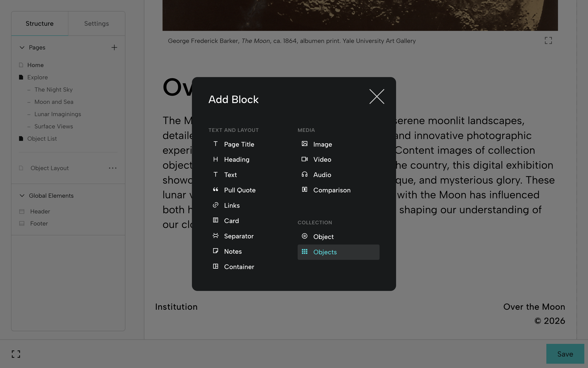Click the George Frederick Barker caption

coord(292,41)
